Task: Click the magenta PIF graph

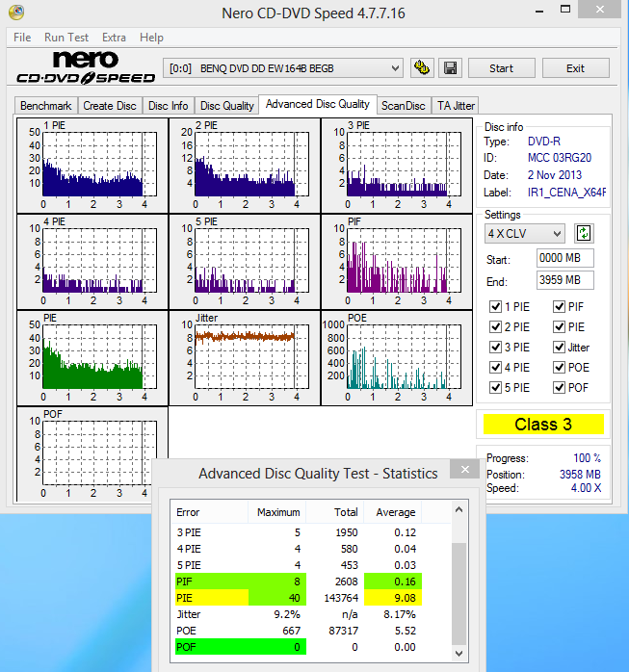Action: [x=397, y=262]
